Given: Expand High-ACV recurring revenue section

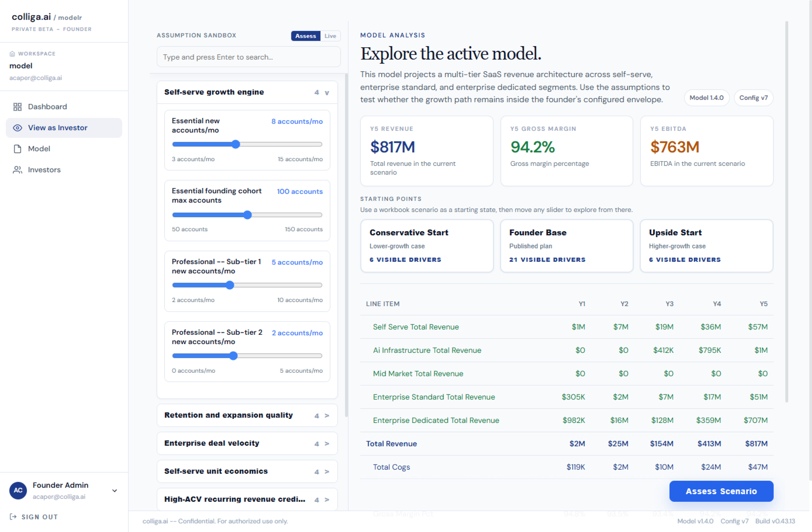Looking at the screenshot, I should [x=247, y=499].
